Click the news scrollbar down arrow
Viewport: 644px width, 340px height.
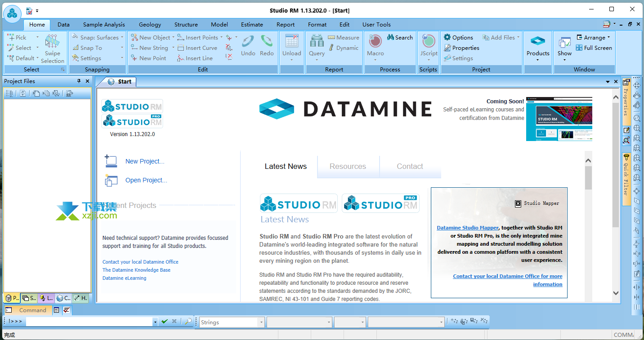pyautogui.click(x=616, y=293)
